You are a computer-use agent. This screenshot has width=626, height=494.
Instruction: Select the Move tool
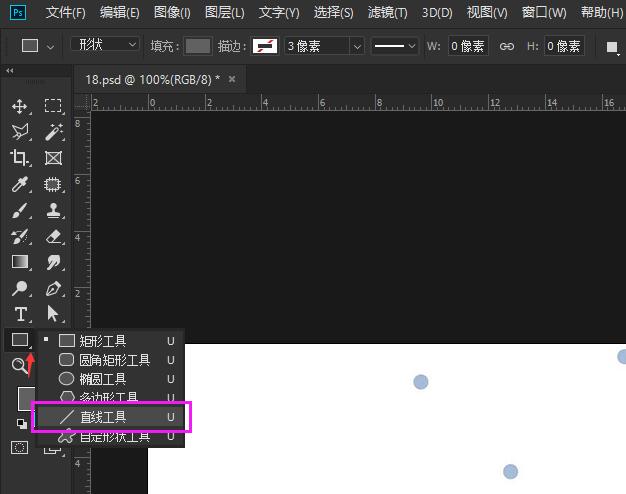coord(20,107)
